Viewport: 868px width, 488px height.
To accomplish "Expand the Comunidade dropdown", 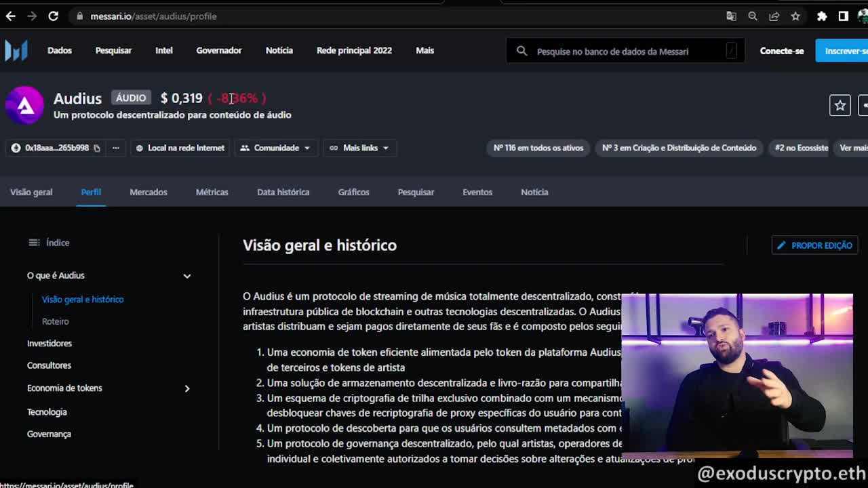I will [x=275, y=148].
